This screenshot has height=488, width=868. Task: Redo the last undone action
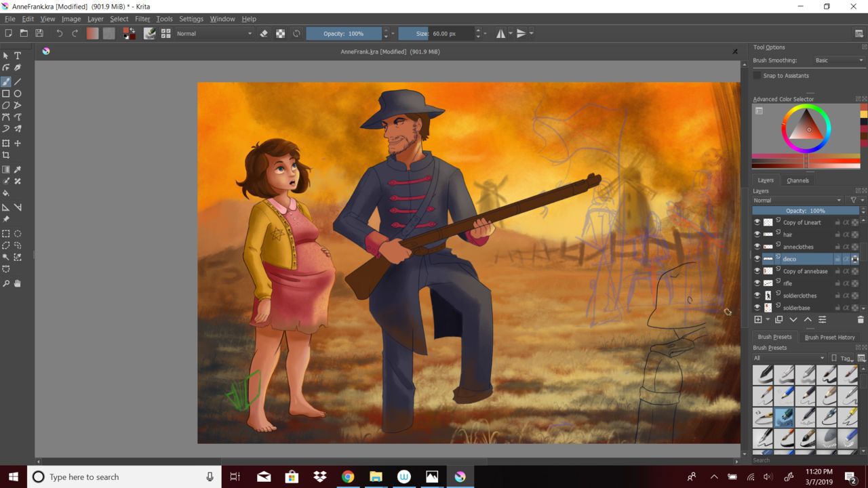[75, 33]
